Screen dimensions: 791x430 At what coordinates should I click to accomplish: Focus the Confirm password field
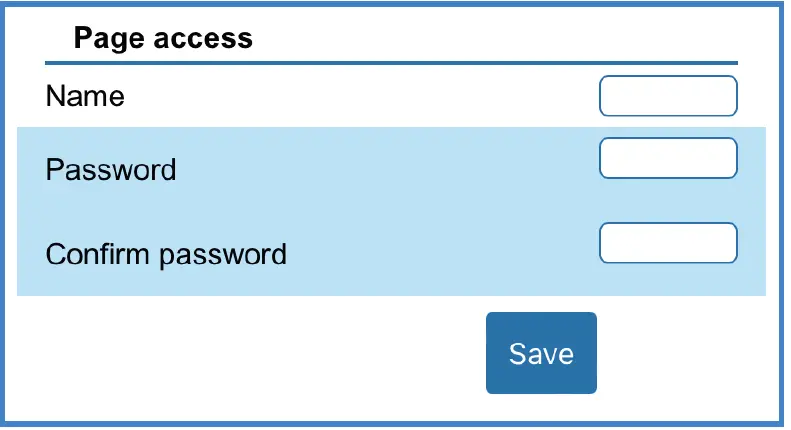(668, 243)
